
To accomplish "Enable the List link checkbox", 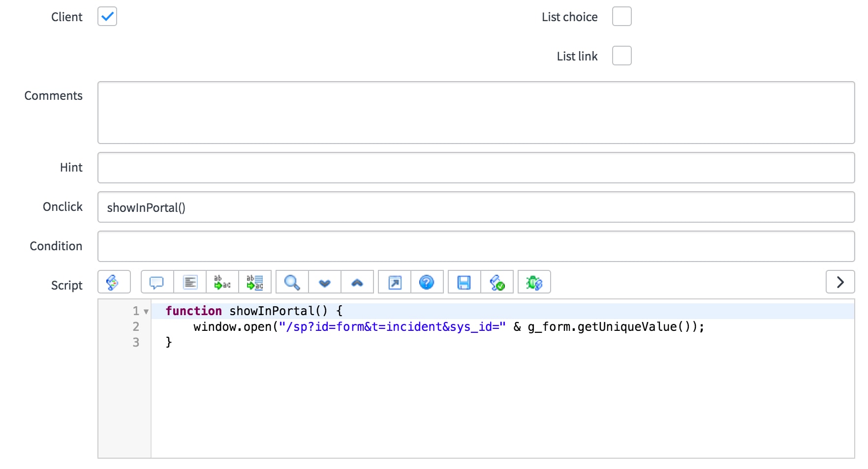I will click(621, 56).
